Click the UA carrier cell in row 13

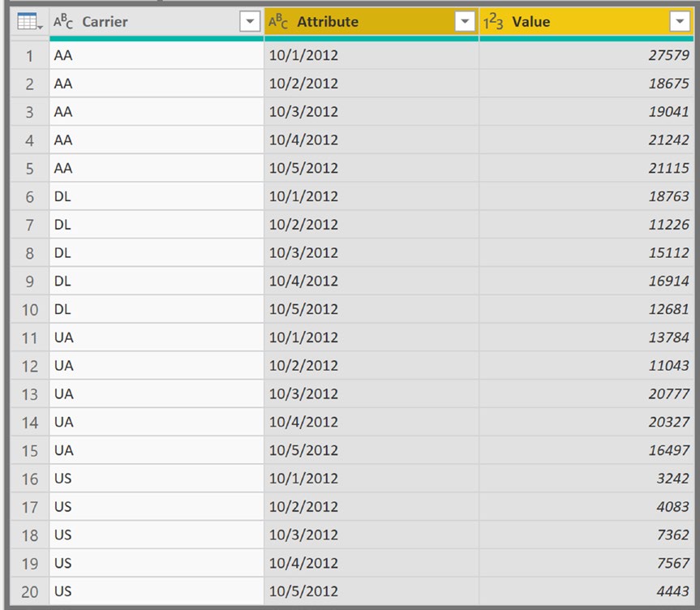pyautogui.click(x=157, y=394)
